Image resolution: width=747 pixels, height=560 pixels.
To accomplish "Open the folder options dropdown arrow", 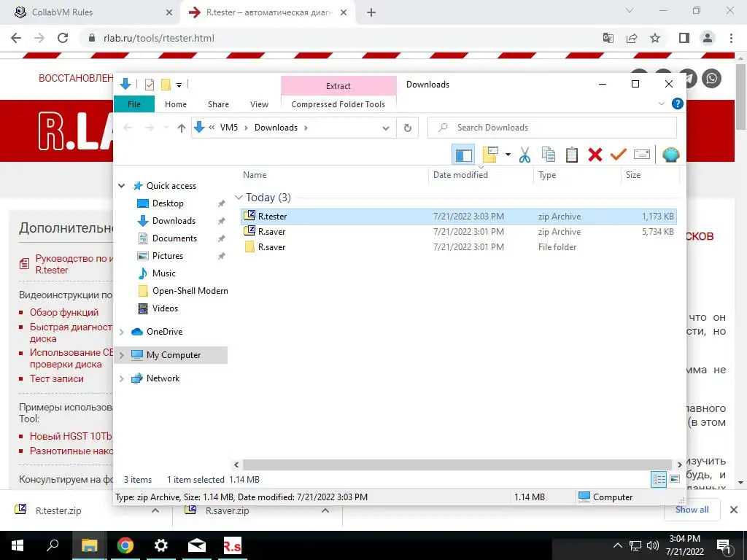I will tap(508, 155).
